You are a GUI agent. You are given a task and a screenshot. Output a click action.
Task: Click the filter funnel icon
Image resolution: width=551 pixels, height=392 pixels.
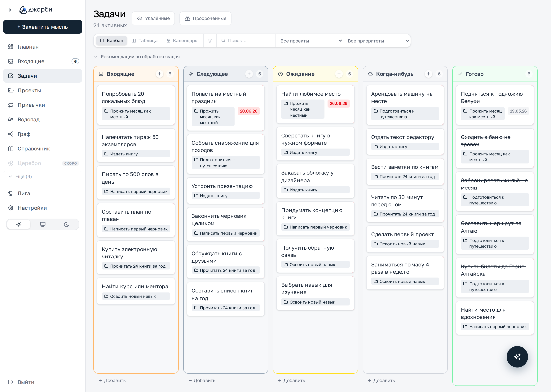click(x=210, y=41)
